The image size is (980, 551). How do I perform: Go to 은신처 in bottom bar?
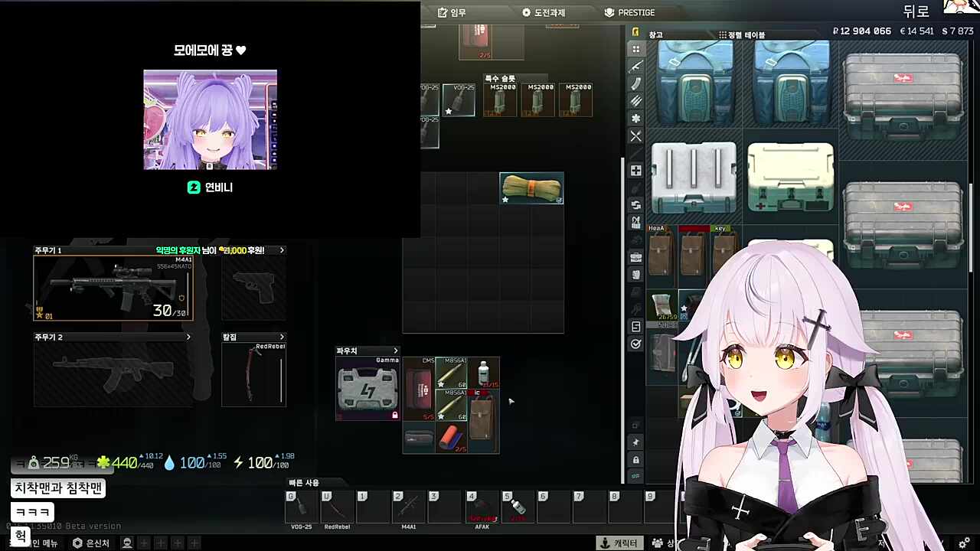pyautogui.click(x=90, y=543)
